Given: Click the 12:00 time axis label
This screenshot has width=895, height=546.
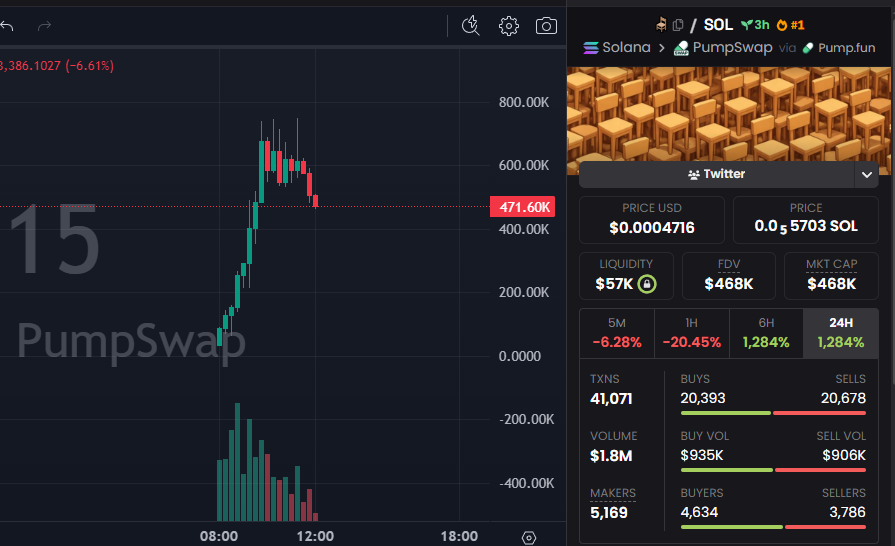Looking at the screenshot, I should point(315,536).
